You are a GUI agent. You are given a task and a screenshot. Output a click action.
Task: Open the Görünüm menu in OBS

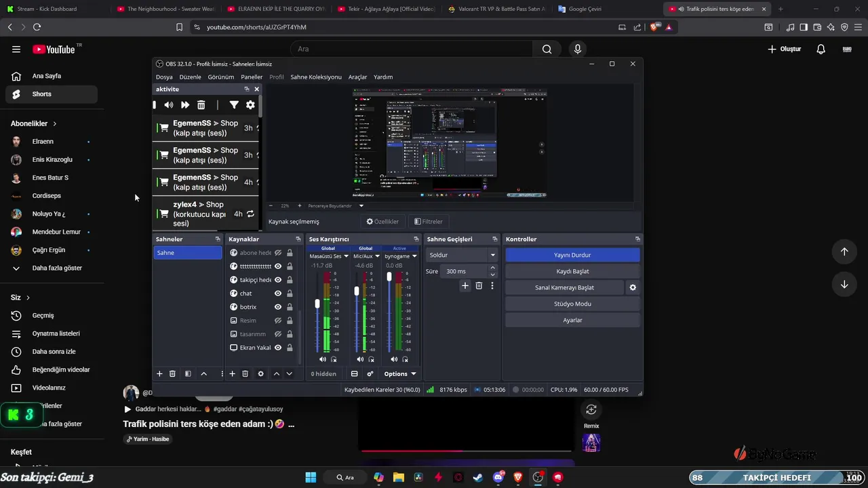[221, 77]
